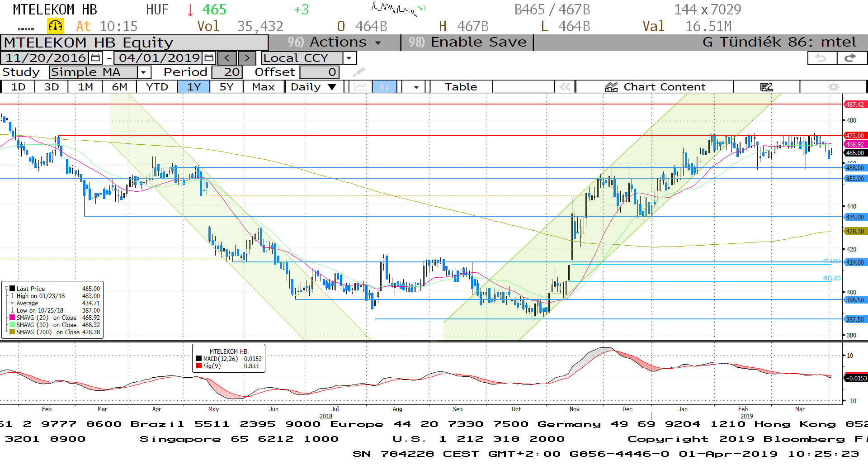This screenshot has height=470, width=868.
Task: Expand the chart type dropdown arrow
Action: click(416, 87)
